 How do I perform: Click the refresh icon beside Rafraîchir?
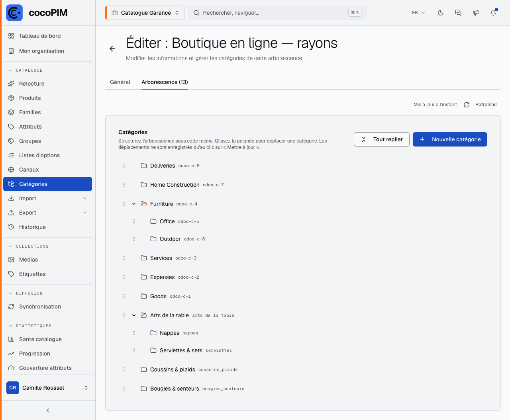pos(467,105)
